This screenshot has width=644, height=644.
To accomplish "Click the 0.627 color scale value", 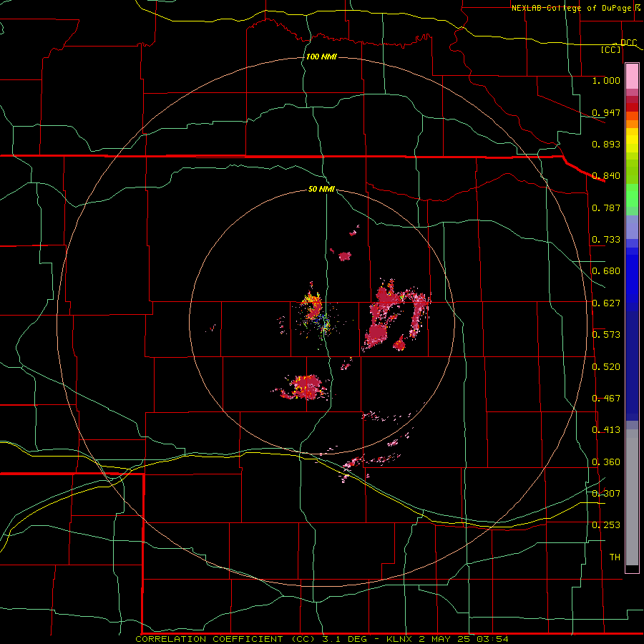I will point(606,303).
